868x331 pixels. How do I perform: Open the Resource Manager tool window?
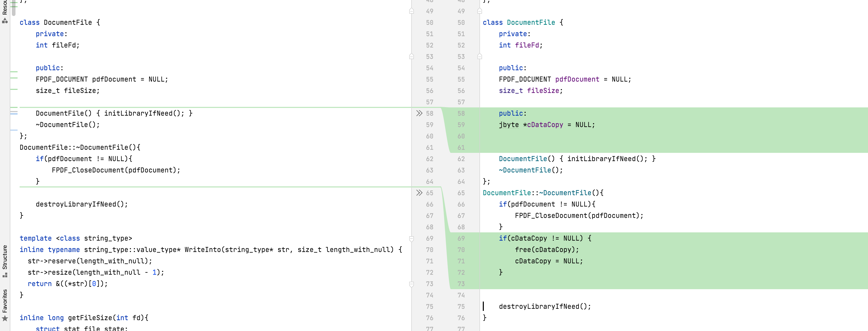[5, 11]
